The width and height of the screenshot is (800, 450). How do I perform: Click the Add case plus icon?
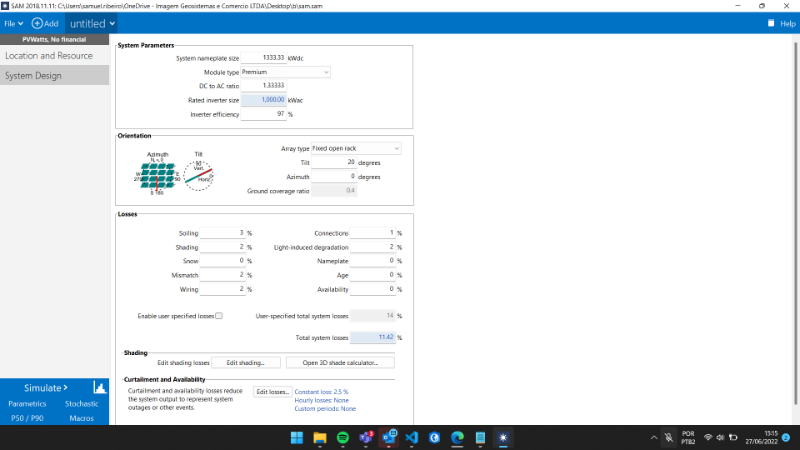coord(38,23)
